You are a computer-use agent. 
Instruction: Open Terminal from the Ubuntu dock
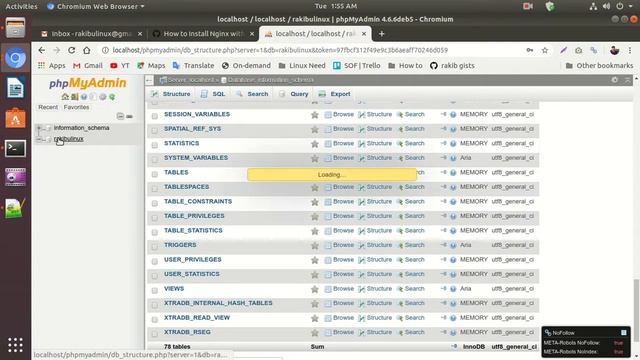(x=15, y=149)
